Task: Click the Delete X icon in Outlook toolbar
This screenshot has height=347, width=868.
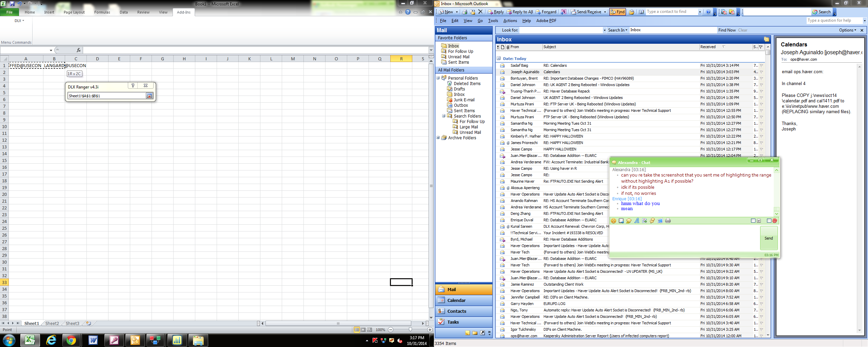Action: (x=480, y=12)
